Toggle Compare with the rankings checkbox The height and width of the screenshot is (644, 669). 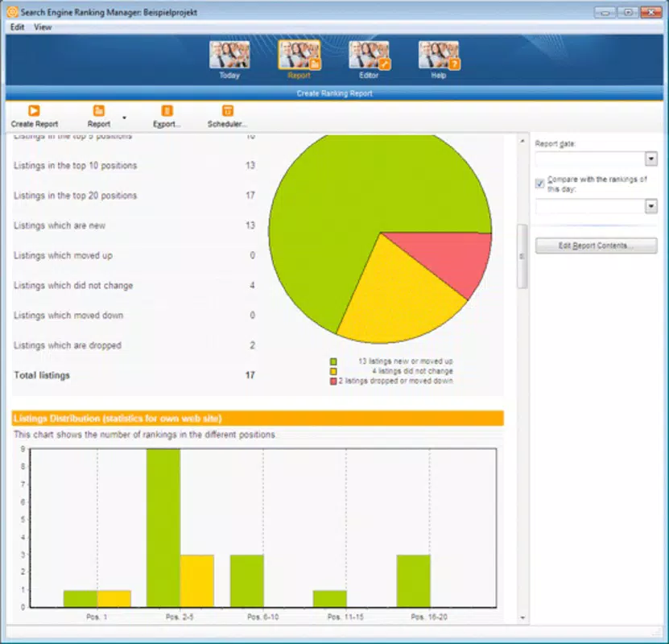pyautogui.click(x=539, y=184)
